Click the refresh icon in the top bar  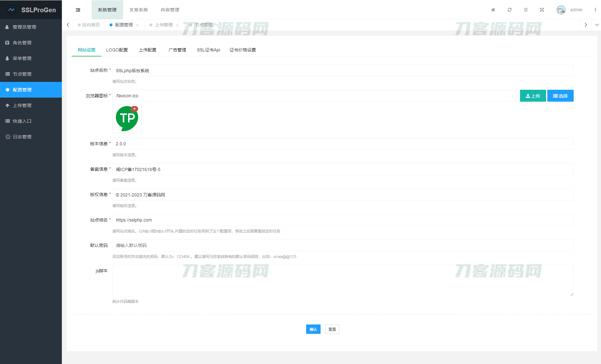510,10
